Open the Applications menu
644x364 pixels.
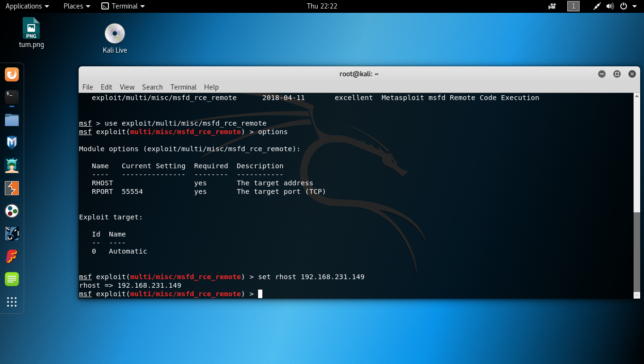27,6
